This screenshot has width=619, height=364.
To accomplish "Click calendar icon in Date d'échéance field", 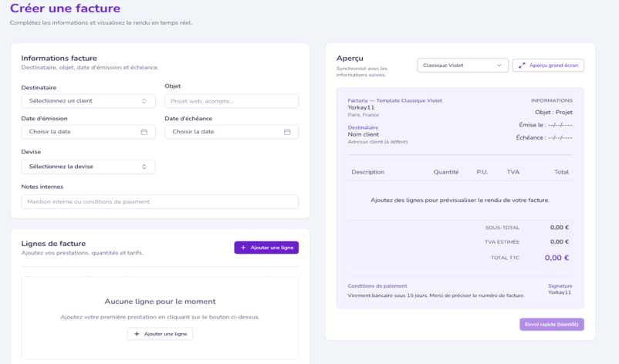I will 287,132.
